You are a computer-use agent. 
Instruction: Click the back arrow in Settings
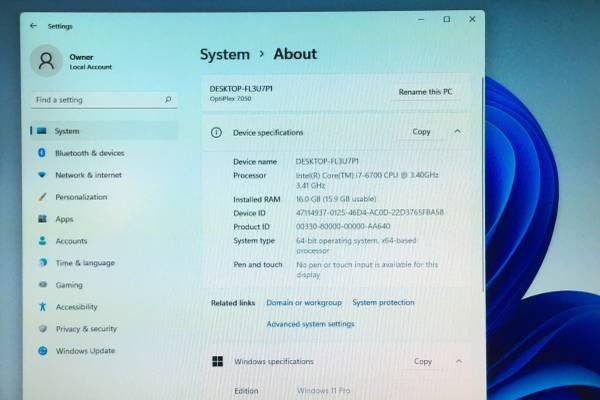33,26
